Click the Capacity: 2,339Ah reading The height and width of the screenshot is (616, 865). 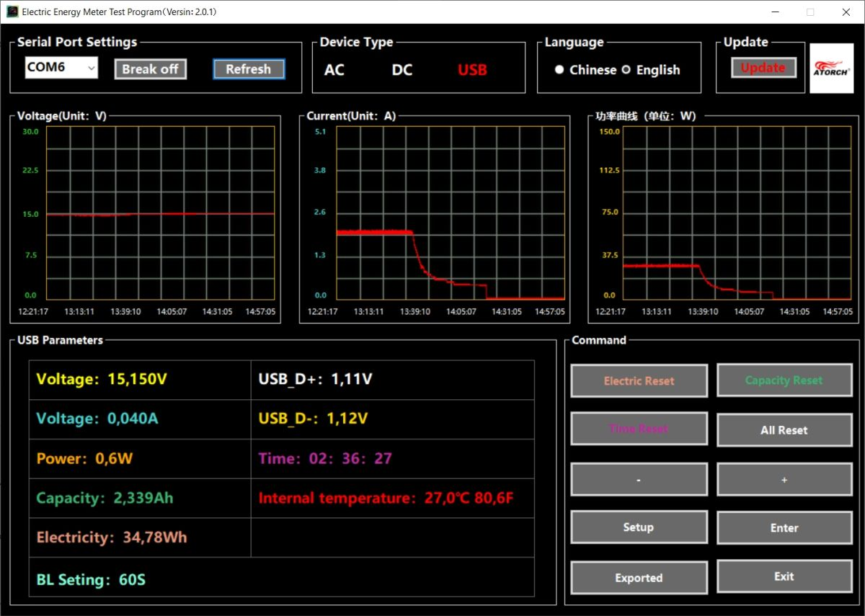point(105,498)
